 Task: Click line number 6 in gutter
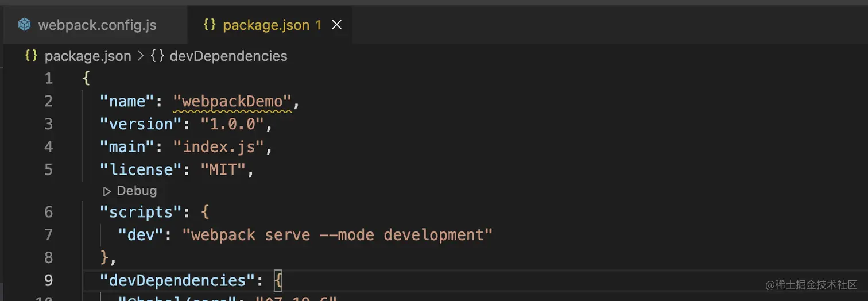[48, 212]
